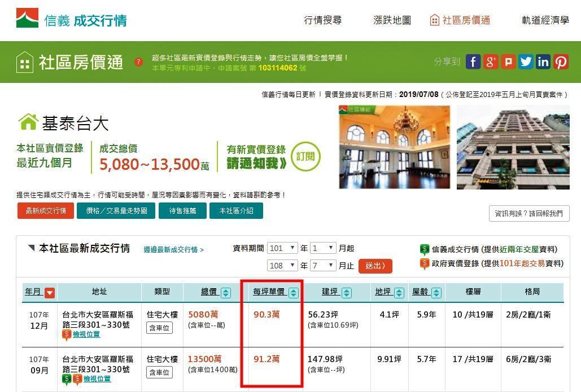
Task: Share via the Pinterest icon
Action: tap(561, 61)
